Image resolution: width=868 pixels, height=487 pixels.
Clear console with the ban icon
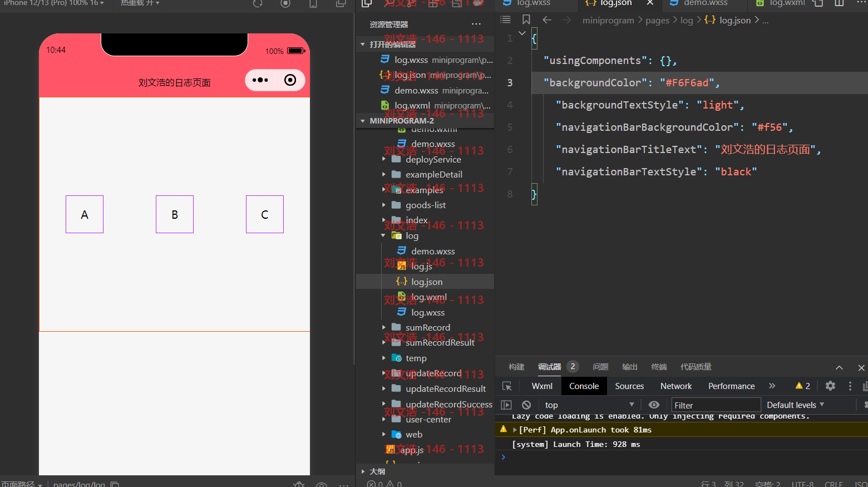pos(526,405)
